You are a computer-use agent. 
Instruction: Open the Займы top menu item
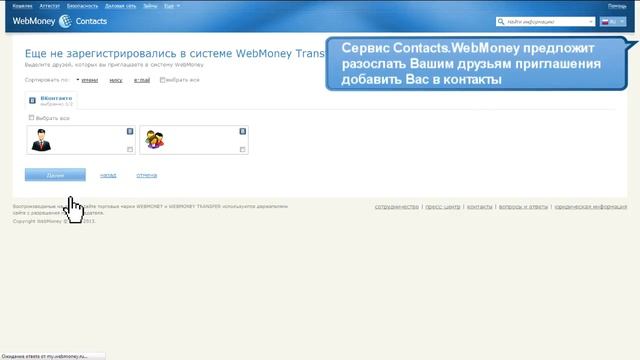(150, 6)
